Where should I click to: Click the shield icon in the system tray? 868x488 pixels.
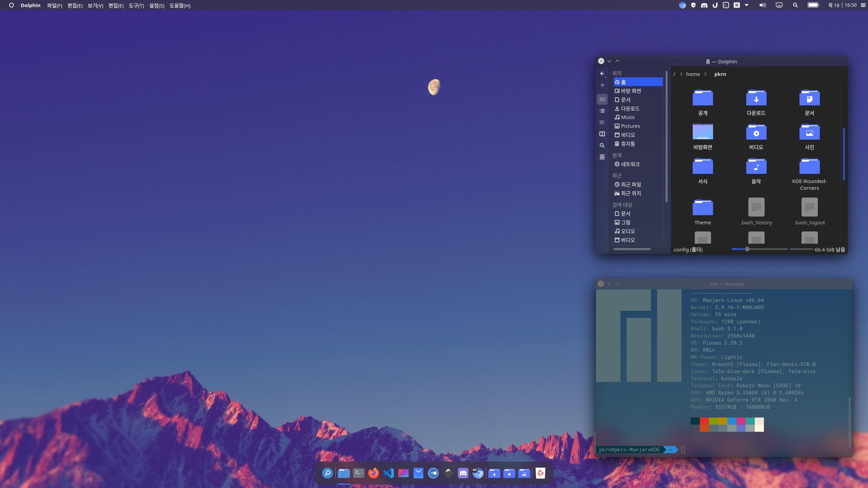(x=693, y=5)
